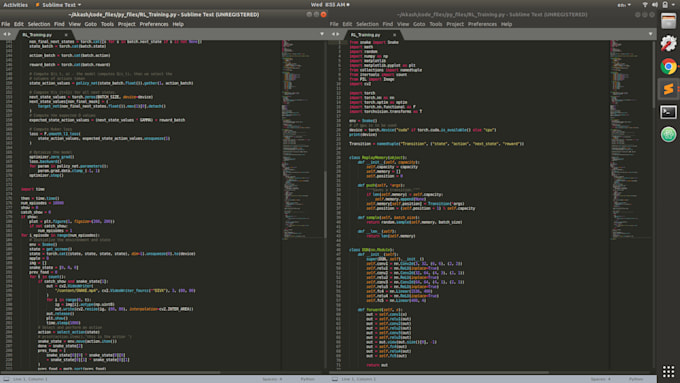Image resolution: width=680 pixels, height=383 pixels.
Task: Open the Tools menu in the right window
Action: (x=435, y=24)
